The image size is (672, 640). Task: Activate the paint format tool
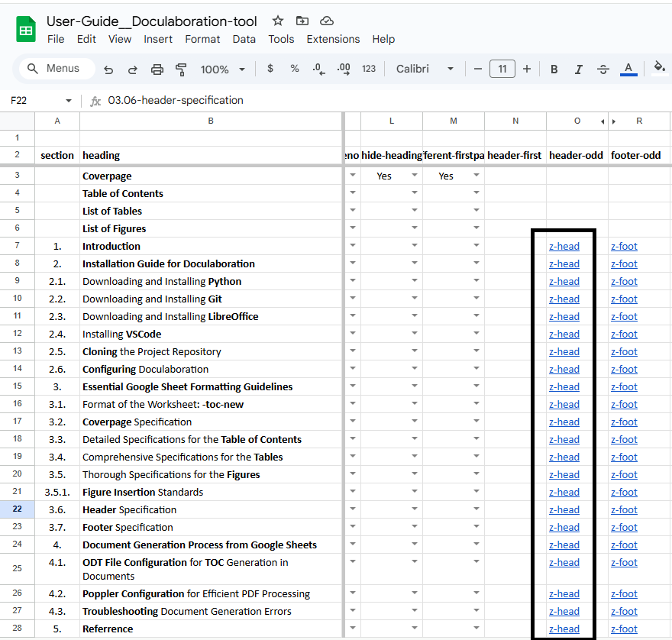coord(181,69)
